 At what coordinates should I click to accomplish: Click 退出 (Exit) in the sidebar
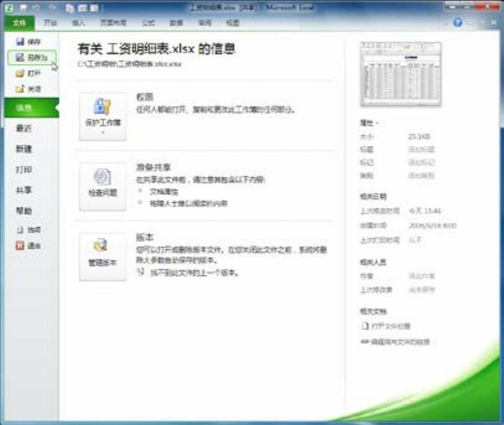29,246
